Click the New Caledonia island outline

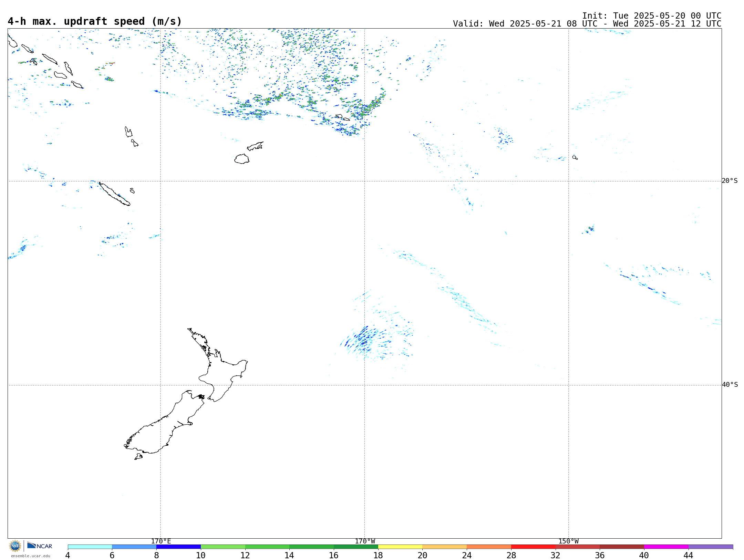(x=114, y=194)
